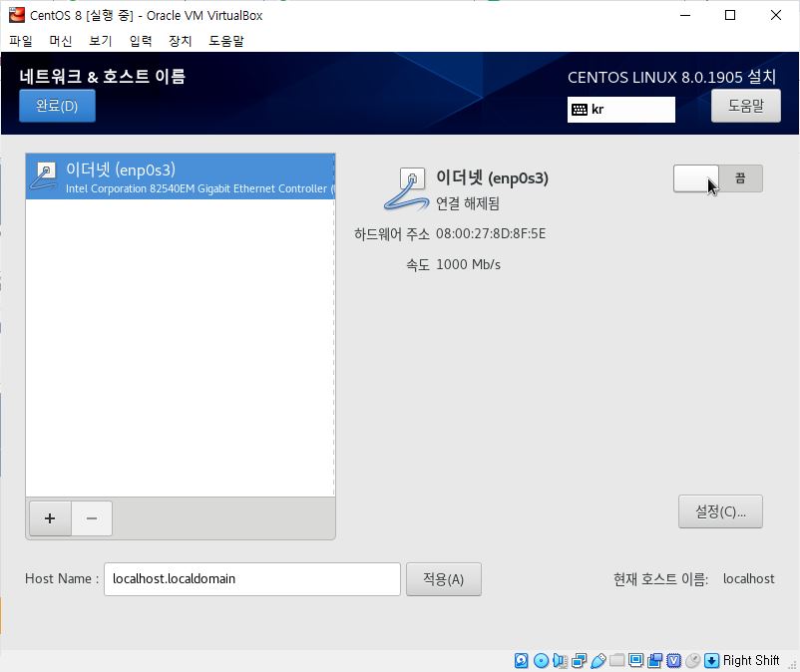Click the optical disc status icon
Image resolution: width=800 pixels, height=672 pixels.
click(x=541, y=660)
